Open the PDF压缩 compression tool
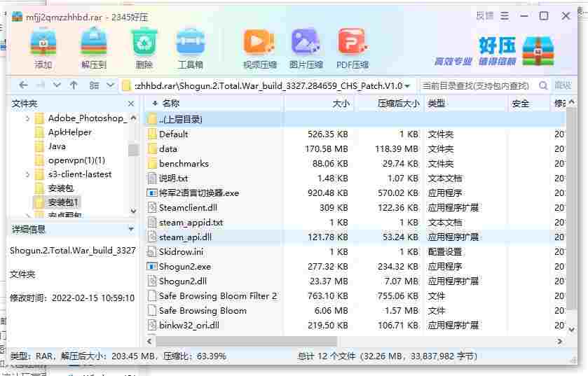The height and width of the screenshot is (376, 588). 352,42
